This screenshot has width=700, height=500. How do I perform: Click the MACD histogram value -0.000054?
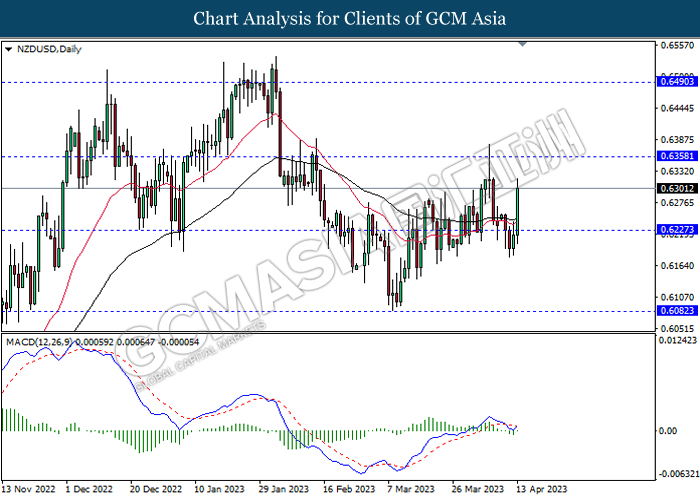coord(179,342)
